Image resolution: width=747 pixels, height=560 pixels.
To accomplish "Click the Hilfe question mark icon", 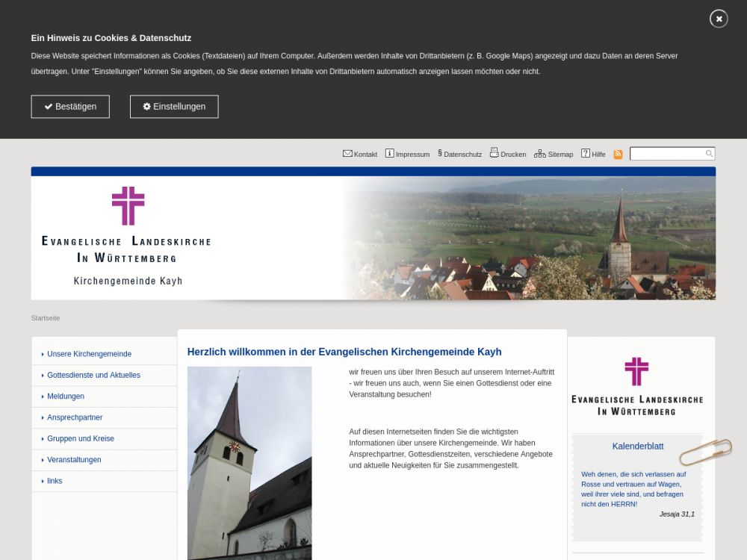I will [x=586, y=154].
